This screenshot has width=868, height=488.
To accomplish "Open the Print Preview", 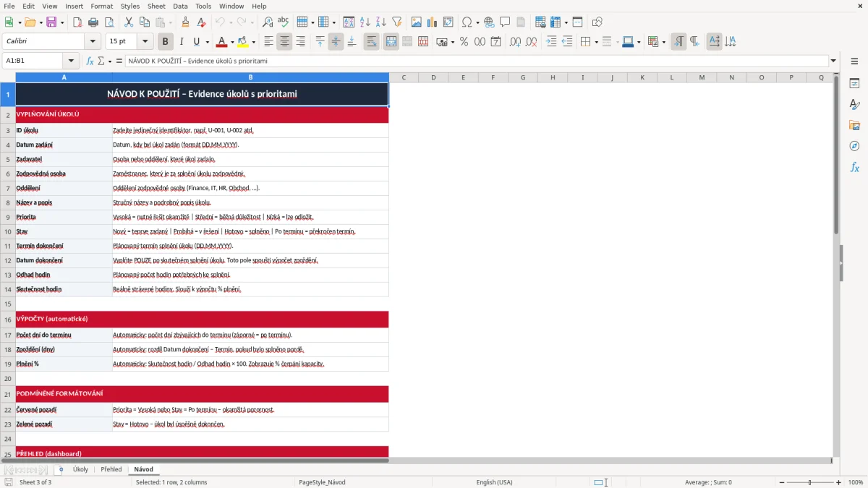I will tap(108, 22).
